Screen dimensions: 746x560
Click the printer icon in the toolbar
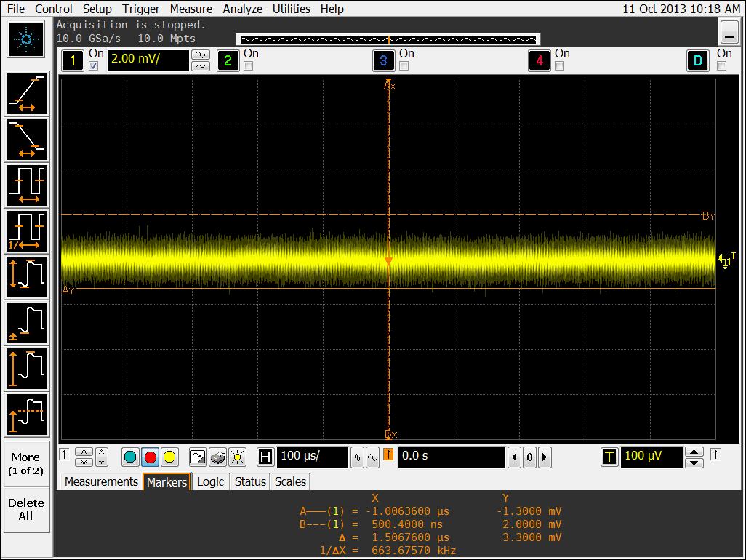[217, 457]
